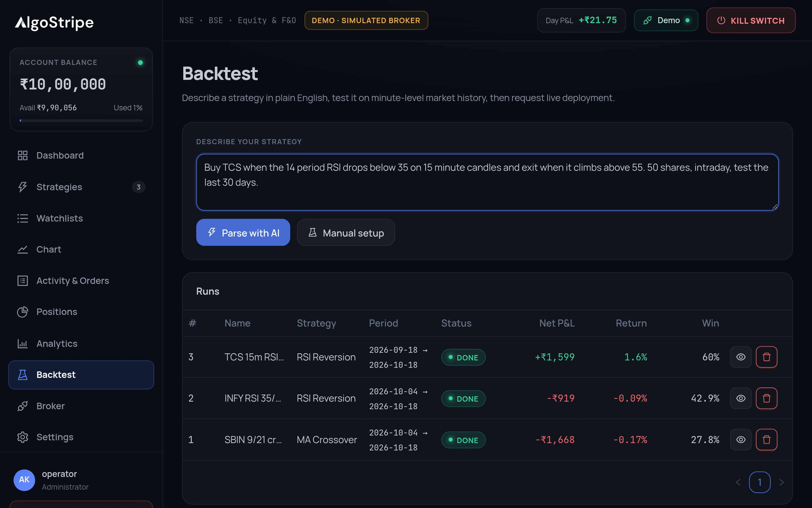Click the Demo Simulated Broker badge
This screenshot has height=508, width=812.
(x=366, y=21)
